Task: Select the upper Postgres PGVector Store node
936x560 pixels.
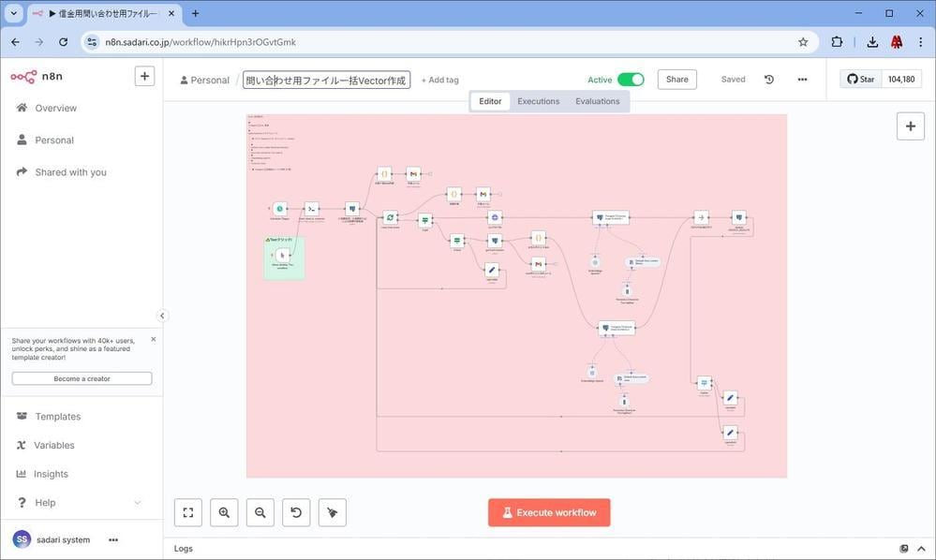Action: (611, 217)
